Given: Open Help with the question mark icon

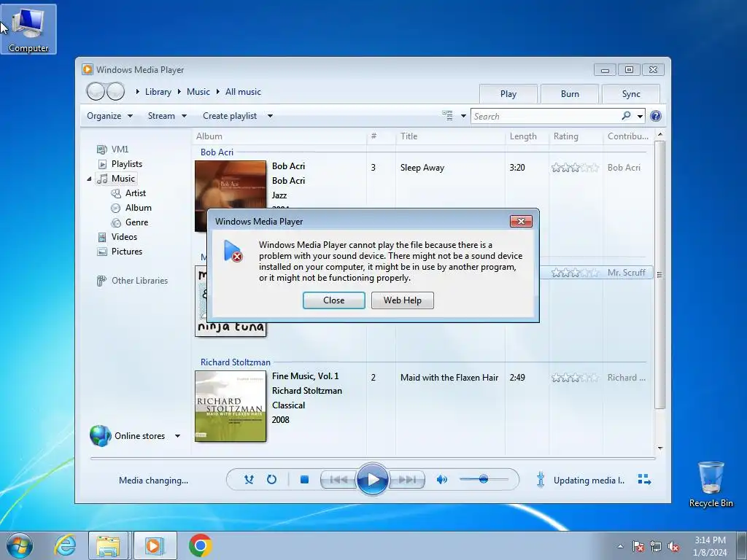Looking at the screenshot, I should 656,116.
